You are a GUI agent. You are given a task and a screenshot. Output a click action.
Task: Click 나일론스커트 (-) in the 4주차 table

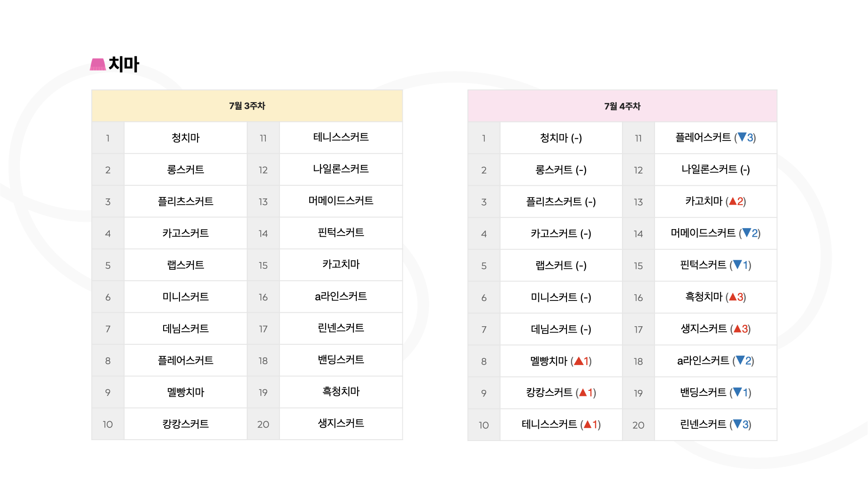tap(716, 169)
